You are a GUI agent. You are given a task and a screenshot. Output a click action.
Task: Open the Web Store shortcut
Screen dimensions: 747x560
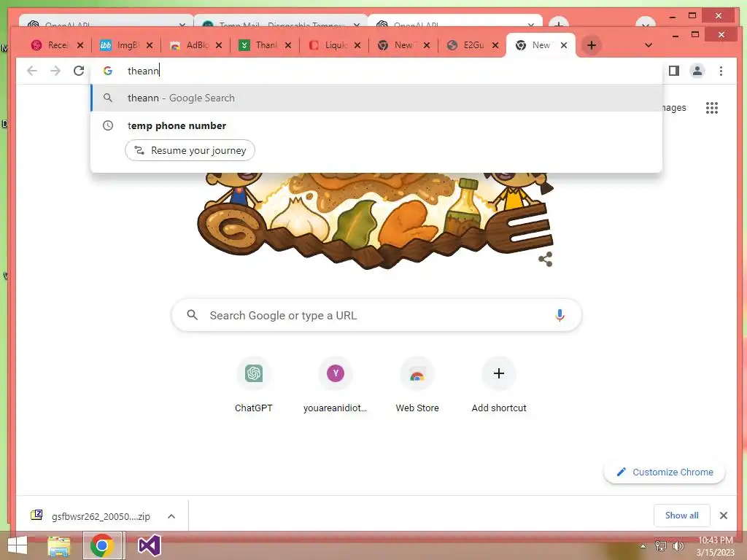pyautogui.click(x=417, y=384)
